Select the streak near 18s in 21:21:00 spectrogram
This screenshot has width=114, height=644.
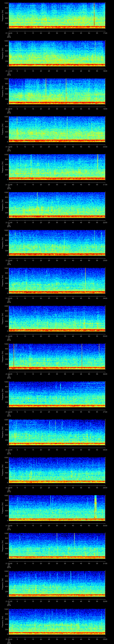pos(37,200)
